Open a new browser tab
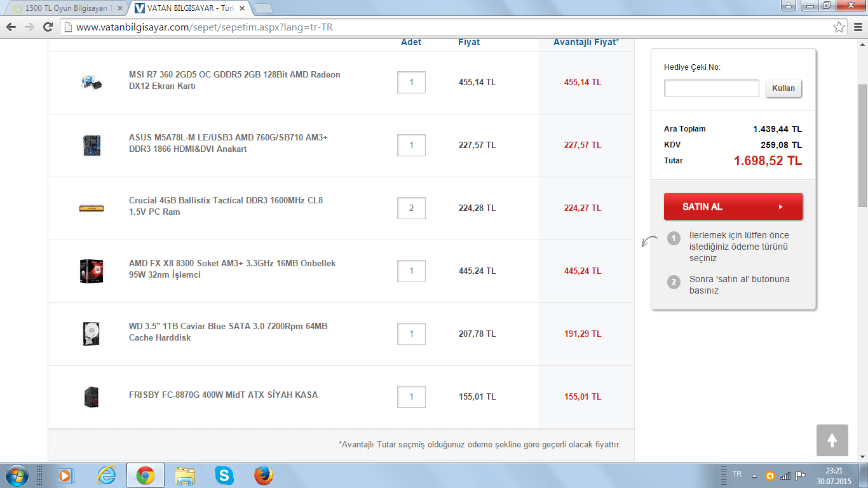Viewport: 868px width, 488px height. click(x=263, y=8)
